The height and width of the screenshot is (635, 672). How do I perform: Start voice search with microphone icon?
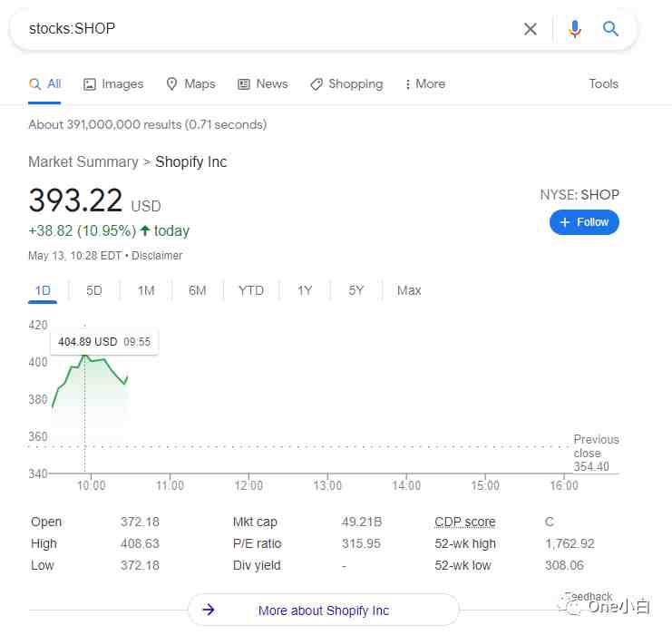pos(574,29)
